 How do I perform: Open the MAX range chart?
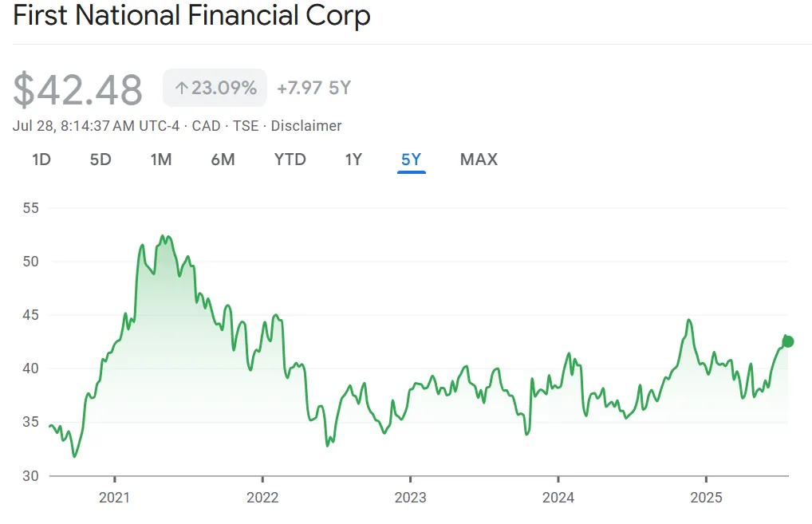(x=479, y=160)
